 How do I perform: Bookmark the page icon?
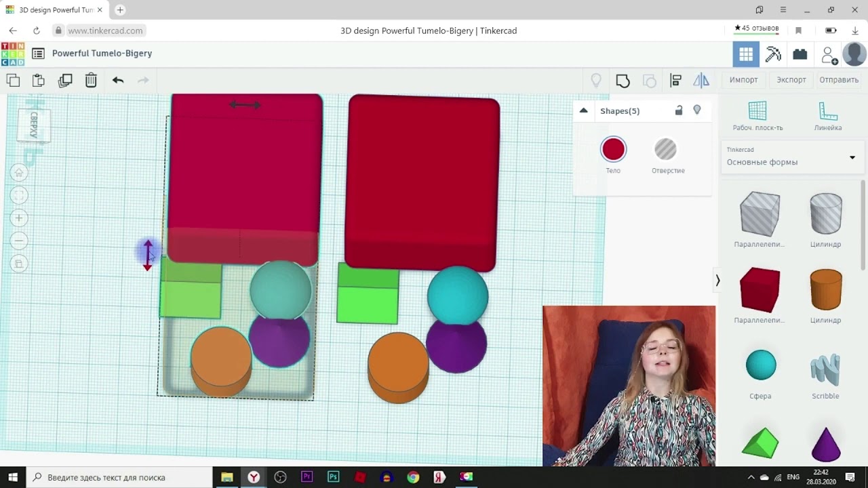(x=798, y=30)
